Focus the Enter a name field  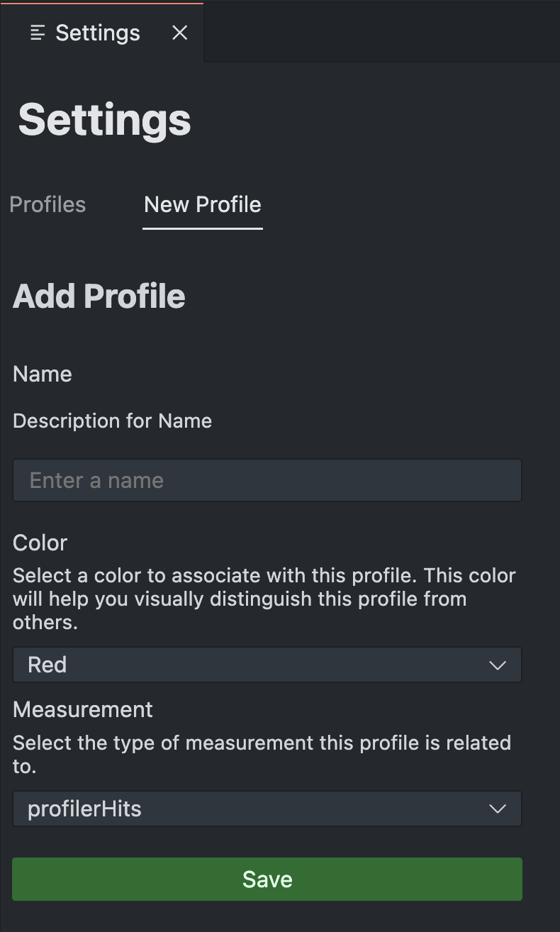pyautogui.click(x=267, y=480)
